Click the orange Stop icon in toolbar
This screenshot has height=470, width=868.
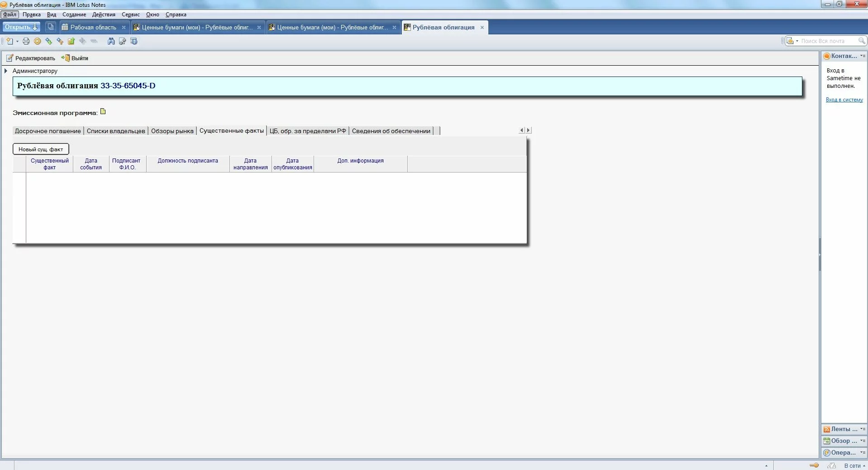point(38,41)
